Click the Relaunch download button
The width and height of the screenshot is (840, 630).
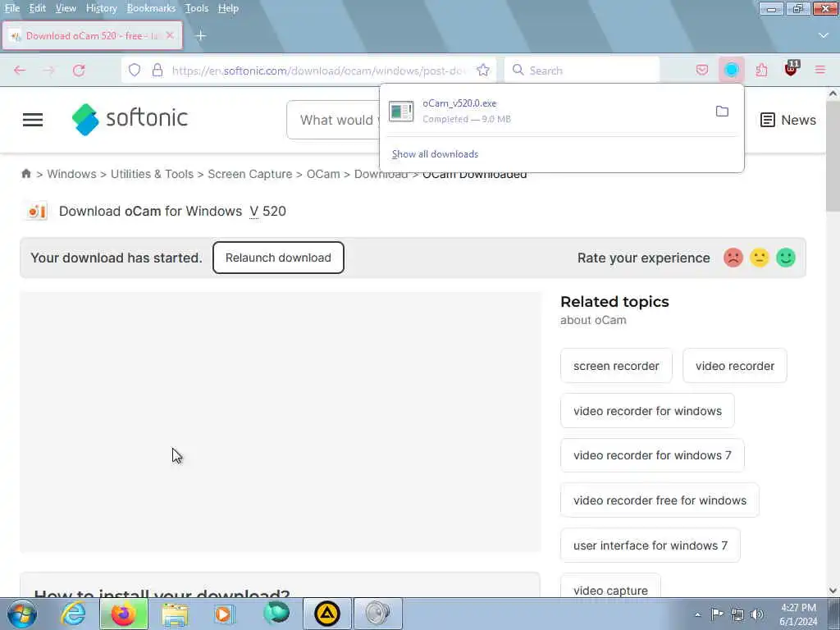(x=278, y=258)
